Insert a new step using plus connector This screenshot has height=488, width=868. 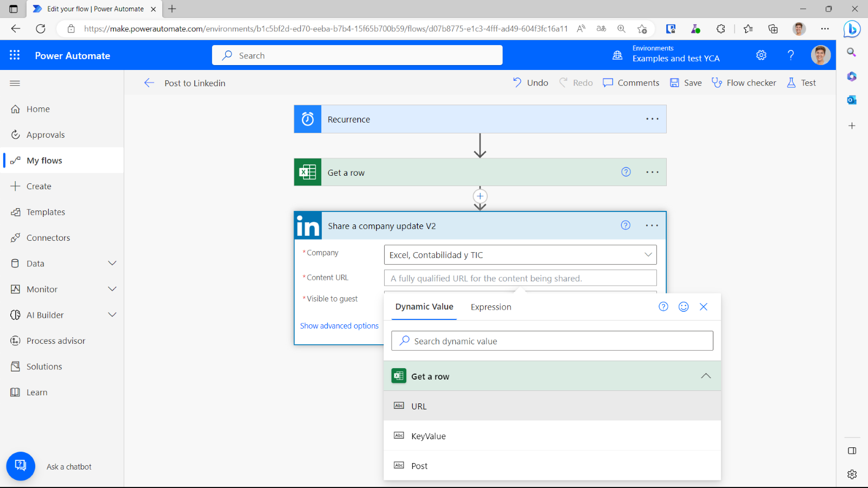[x=480, y=196]
